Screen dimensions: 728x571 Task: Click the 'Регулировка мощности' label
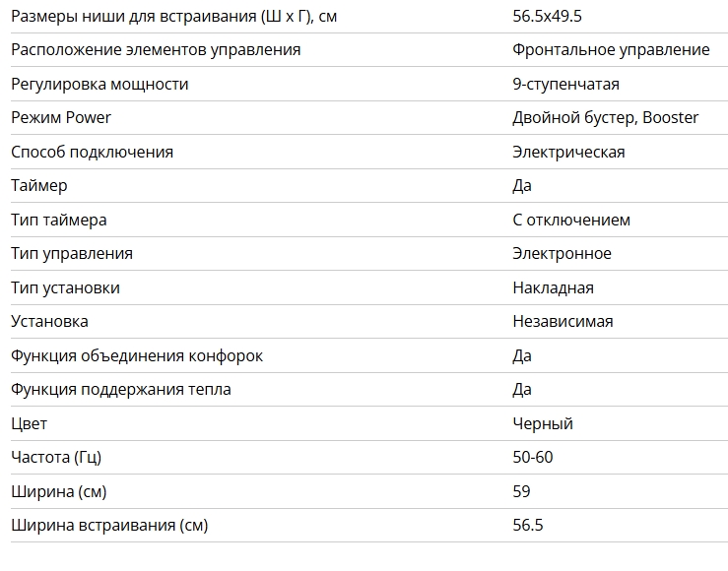click(x=99, y=84)
